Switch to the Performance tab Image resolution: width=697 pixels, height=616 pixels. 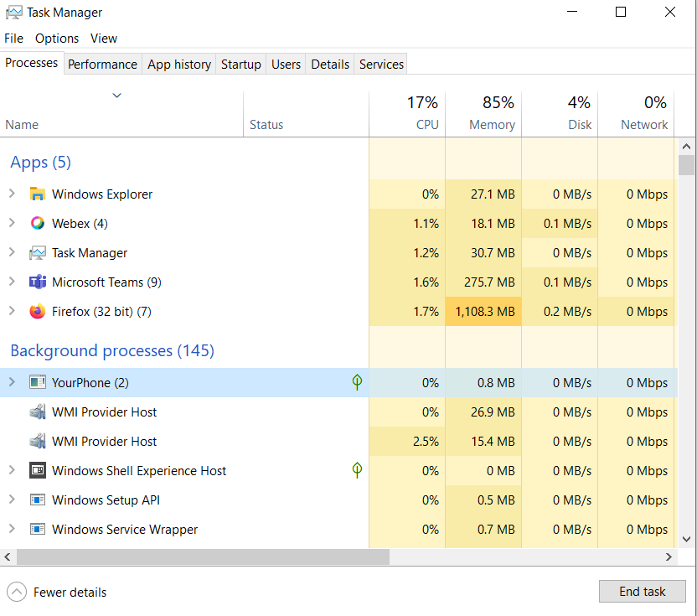pos(102,65)
